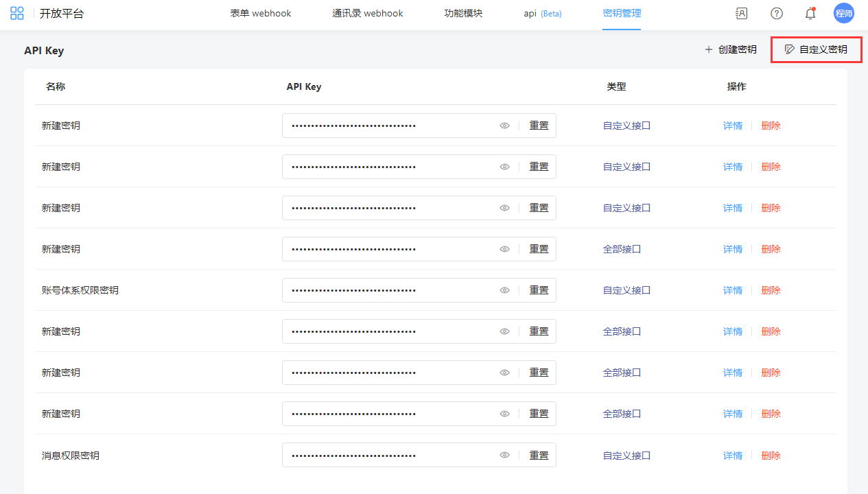868x494 pixels.
Task: Click the 自定义密钥 edit button
Action: pos(816,49)
